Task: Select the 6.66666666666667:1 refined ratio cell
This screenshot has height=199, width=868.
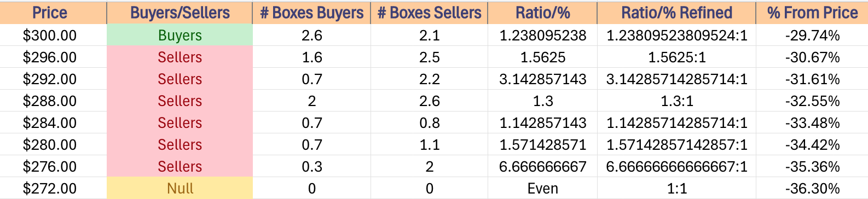Action: point(676,167)
